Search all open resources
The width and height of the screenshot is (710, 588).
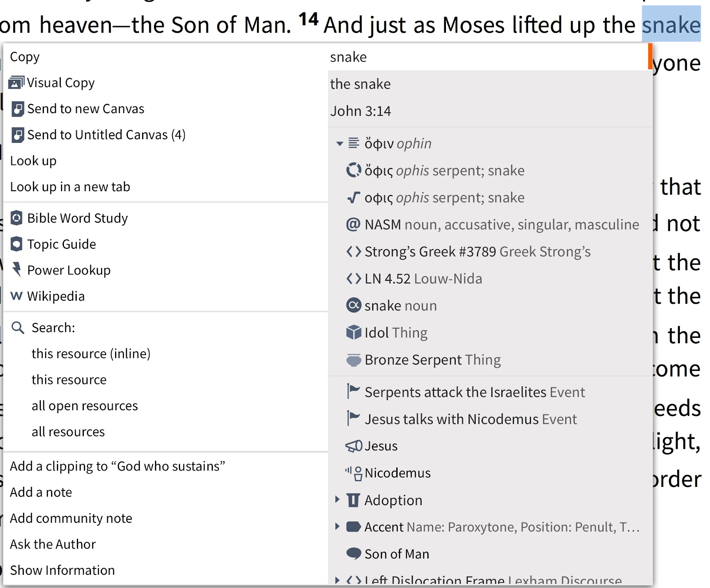pyautogui.click(x=85, y=406)
